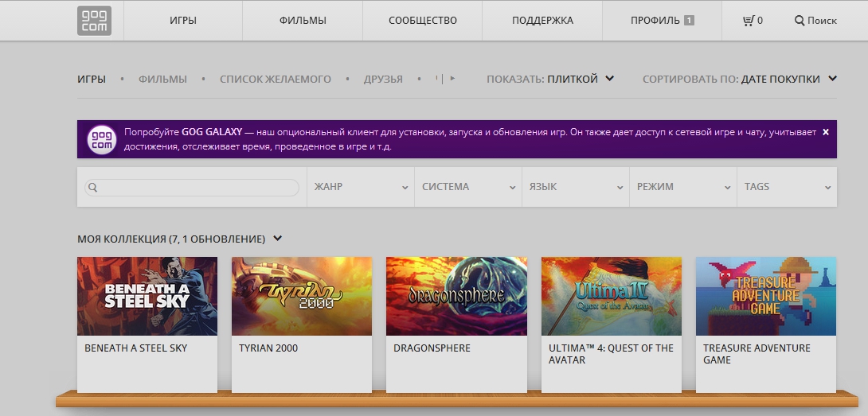Open Dragonsphere cover thumbnail
Image resolution: width=868 pixels, height=416 pixels.
[457, 296]
